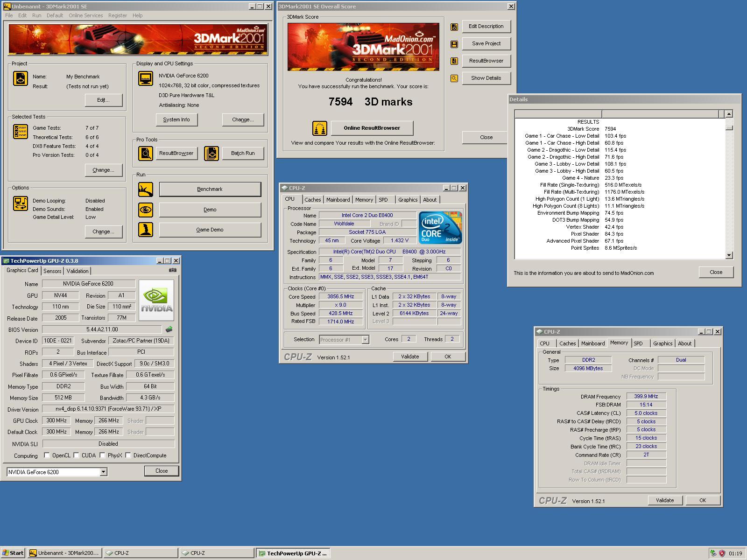Click the Demo eye icon

[x=145, y=210]
